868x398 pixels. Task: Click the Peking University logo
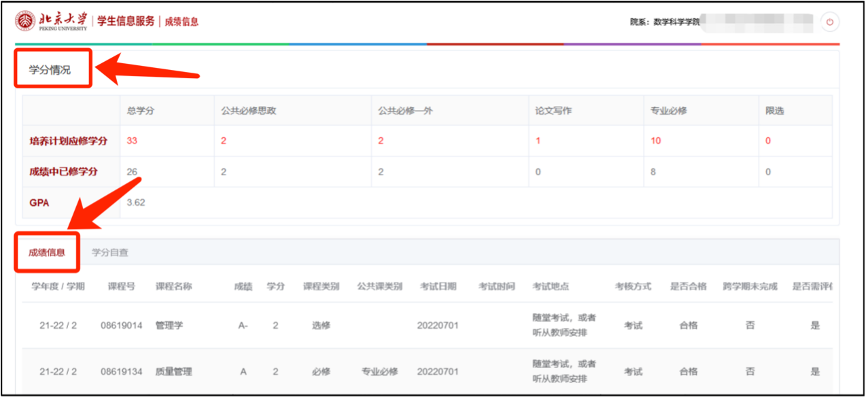(x=52, y=21)
